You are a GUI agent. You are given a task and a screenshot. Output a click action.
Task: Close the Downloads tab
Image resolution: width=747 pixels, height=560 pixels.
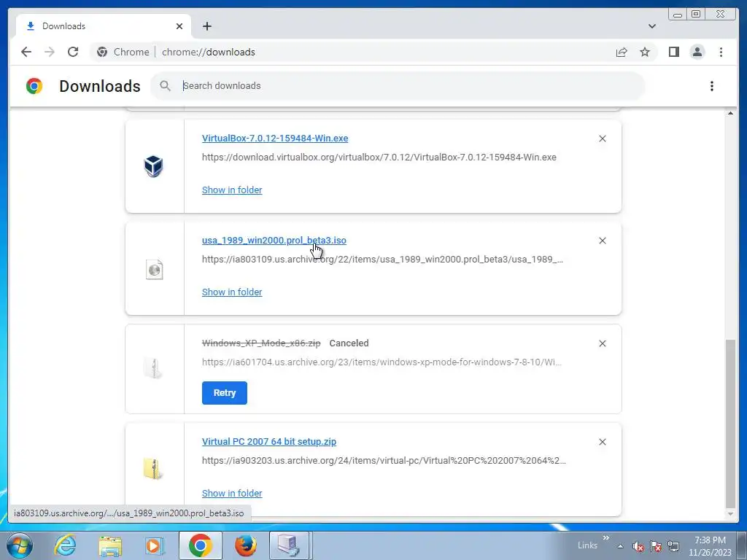(x=179, y=26)
